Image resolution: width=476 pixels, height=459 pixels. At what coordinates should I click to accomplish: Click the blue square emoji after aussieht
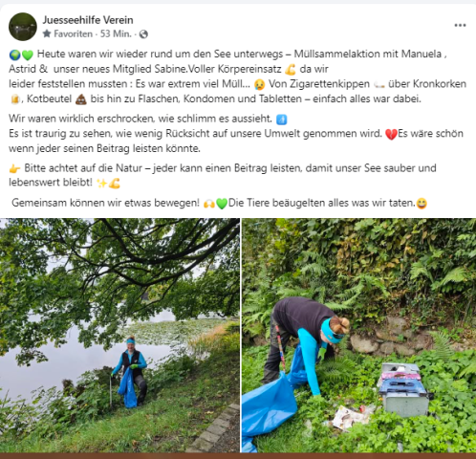click(x=281, y=120)
